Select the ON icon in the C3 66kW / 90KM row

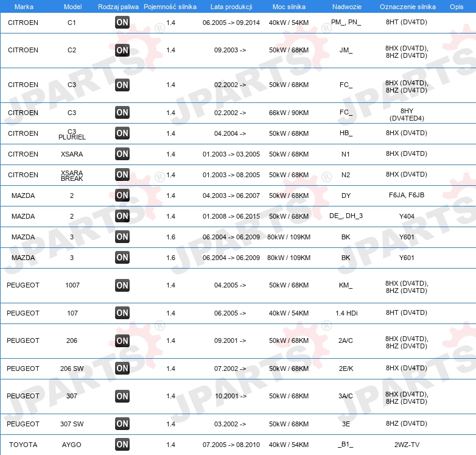[x=122, y=113]
